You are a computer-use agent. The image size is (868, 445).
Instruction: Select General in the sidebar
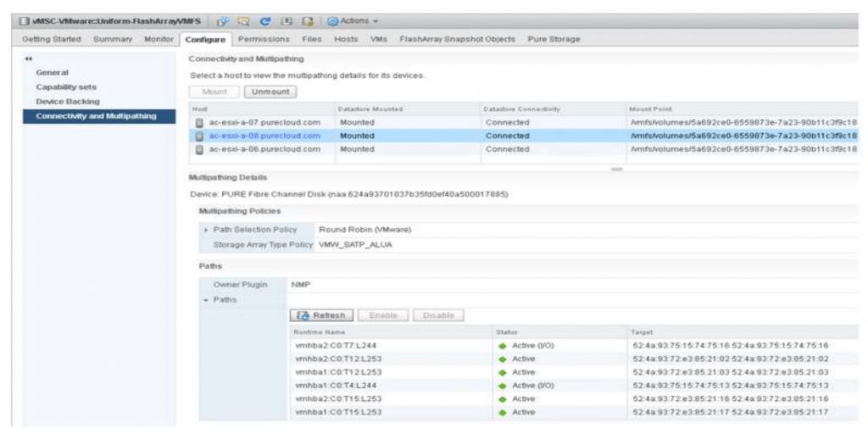(52, 73)
